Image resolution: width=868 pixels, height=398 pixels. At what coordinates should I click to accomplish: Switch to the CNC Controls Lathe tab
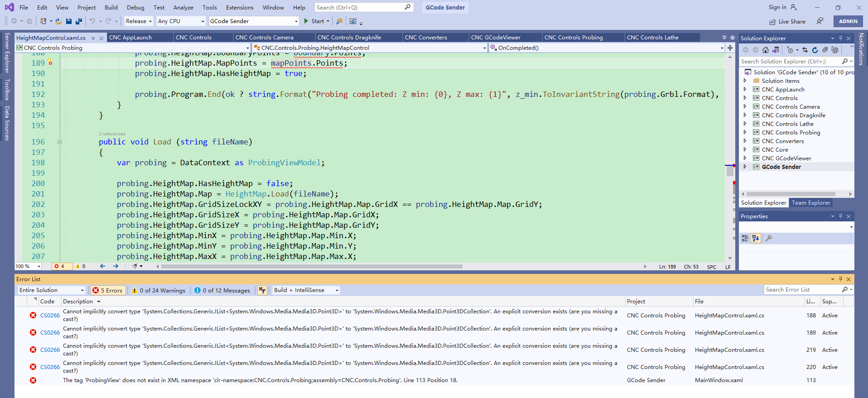tap(652, 38)
